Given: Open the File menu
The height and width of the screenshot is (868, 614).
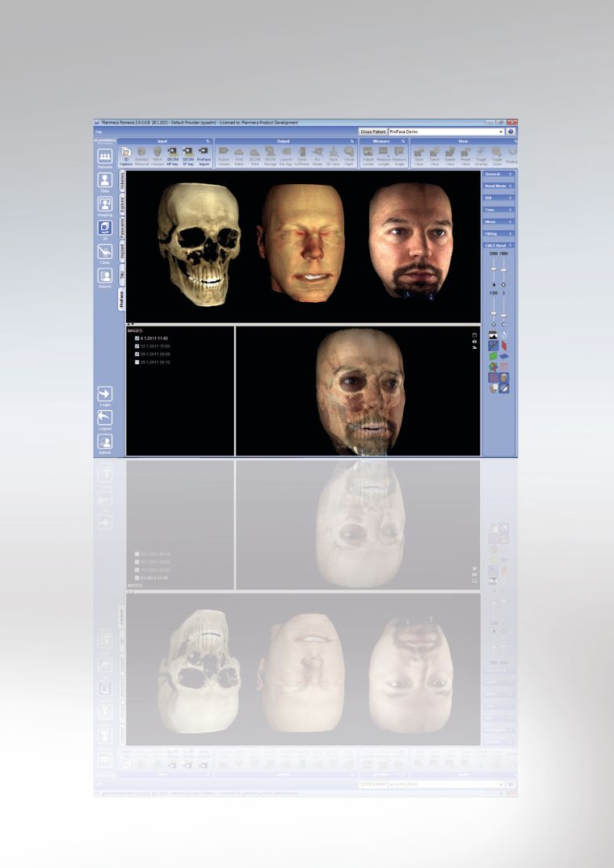Looking at the screenshot, I should point(99,132).
